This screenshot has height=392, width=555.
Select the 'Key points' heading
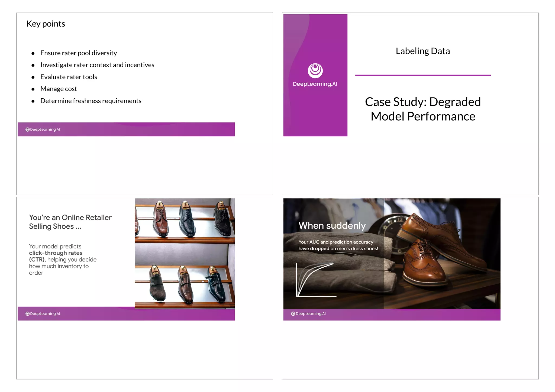click(46, 24)
